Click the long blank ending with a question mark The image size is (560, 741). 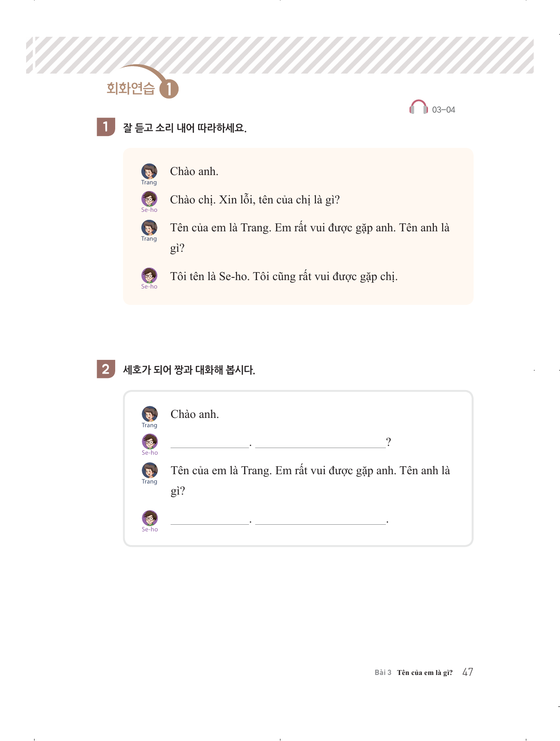click(x=320, y=443)
